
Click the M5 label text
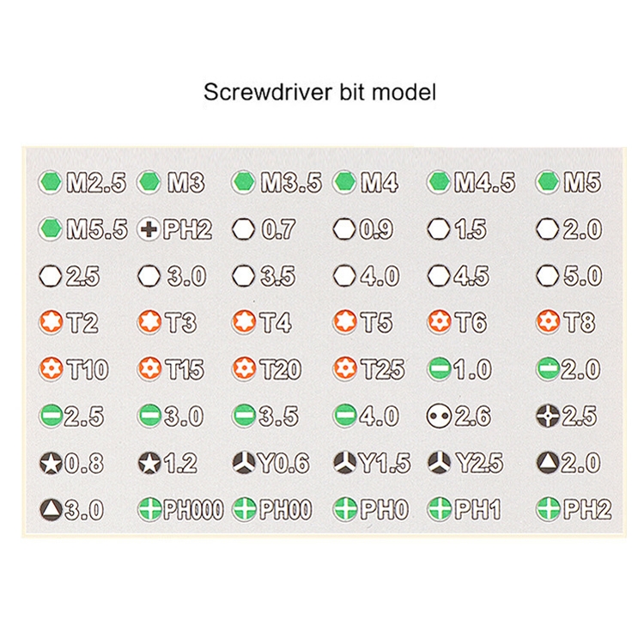[x=586, y=183]
